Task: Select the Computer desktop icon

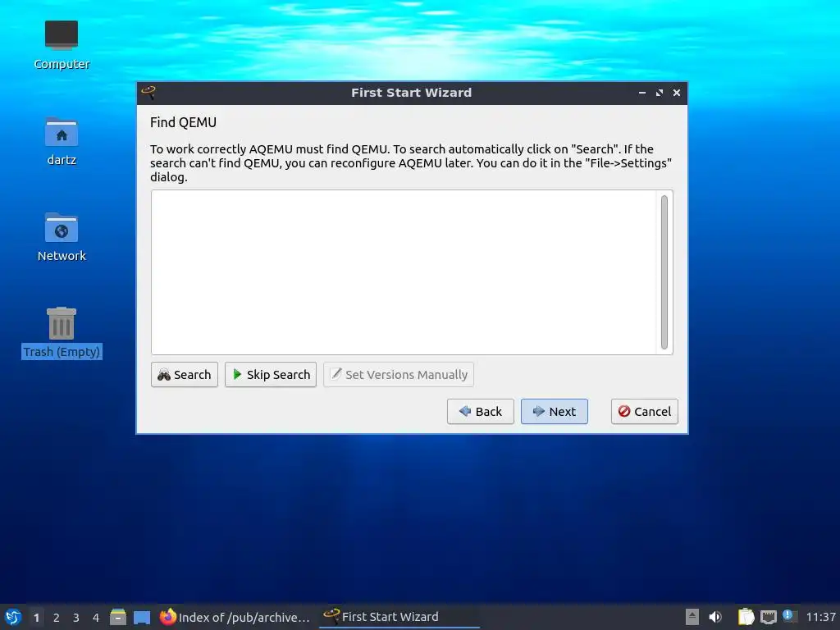Action: pos(62,45)
